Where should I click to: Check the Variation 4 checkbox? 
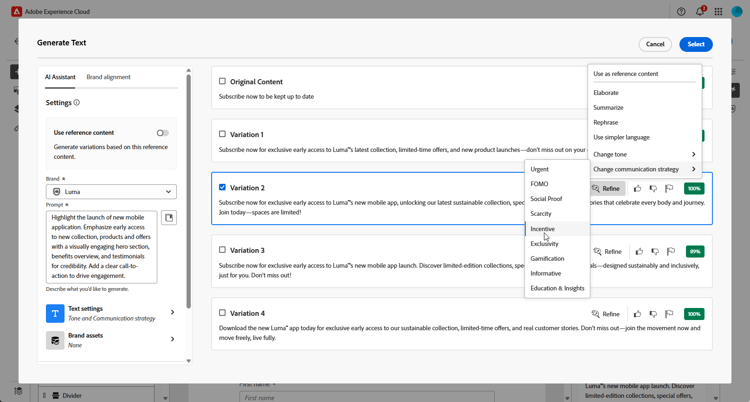pos(222,313)
